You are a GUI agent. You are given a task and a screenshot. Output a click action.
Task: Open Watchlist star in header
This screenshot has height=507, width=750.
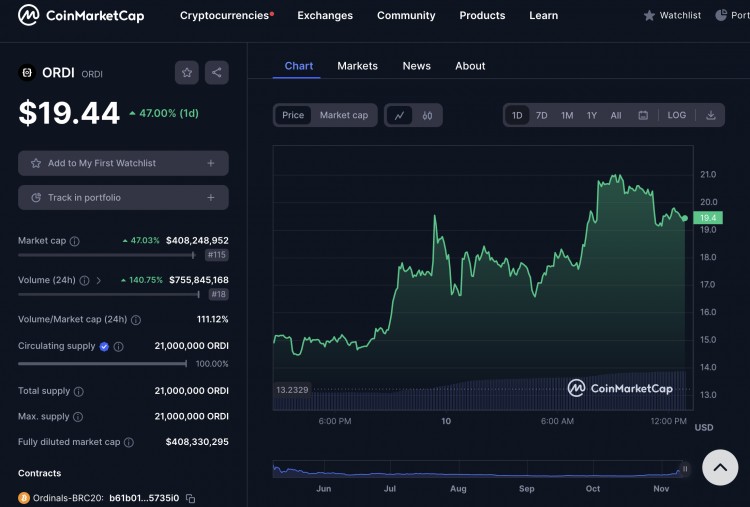649,16
